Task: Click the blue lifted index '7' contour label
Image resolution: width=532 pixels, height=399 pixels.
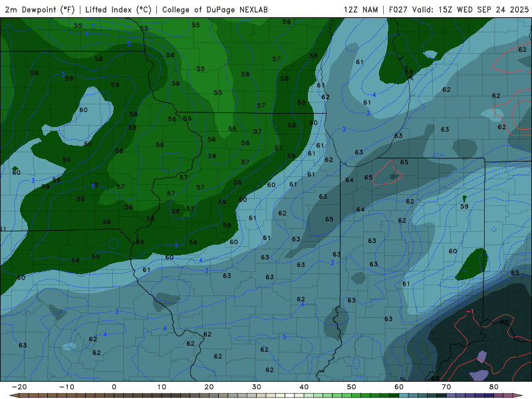Action: point(93,26)
